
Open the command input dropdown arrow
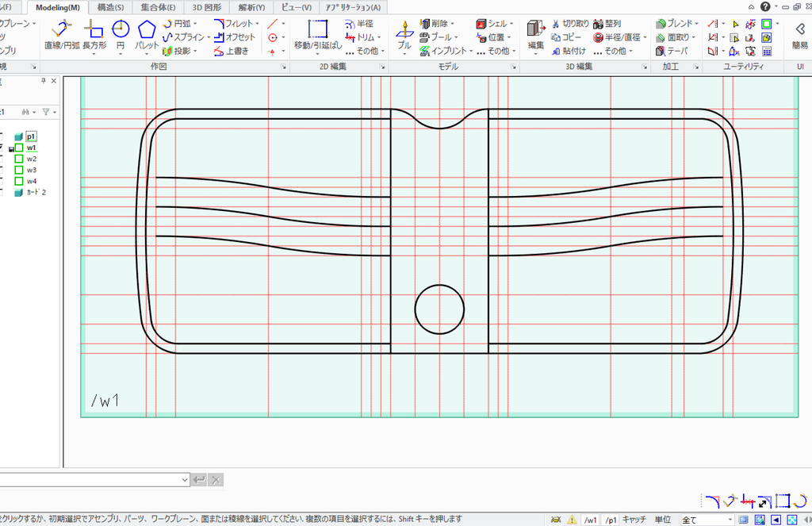click(185, 480)
